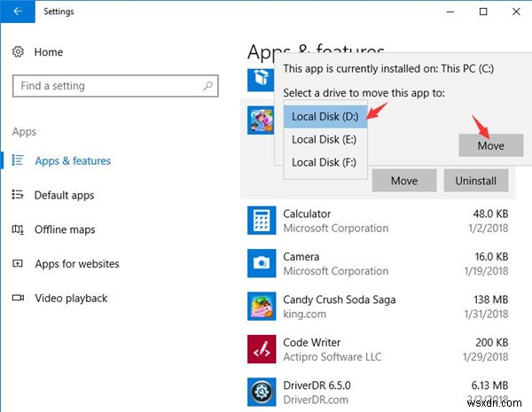Click the Candy Crush Soda Saga icon
Viewport: 532px width, 412px height.
262,307
